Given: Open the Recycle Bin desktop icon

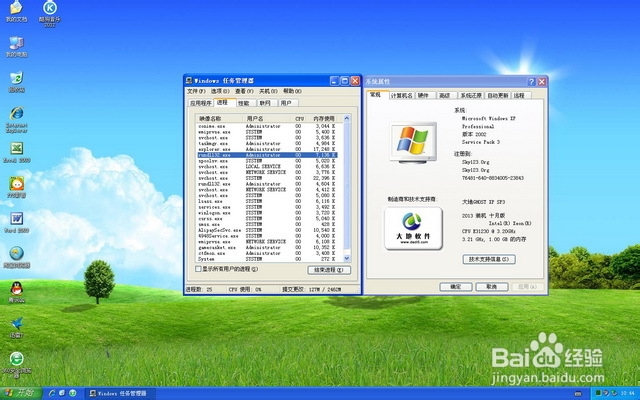Looking at the screenshot, I should [16, 81].
